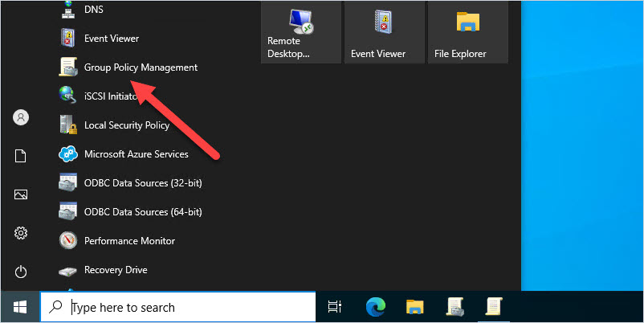
Task: Click the Windows Start button
Action: click(x=20, y=307)
